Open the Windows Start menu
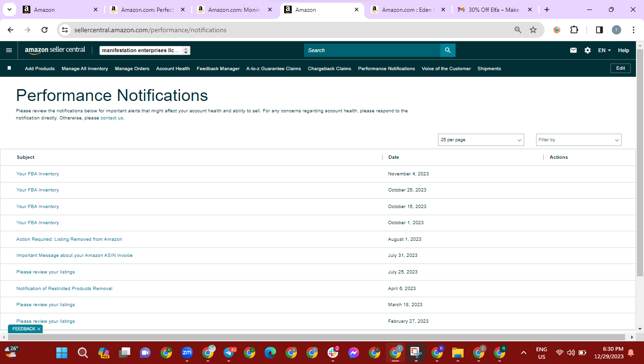 pos(62,353)
